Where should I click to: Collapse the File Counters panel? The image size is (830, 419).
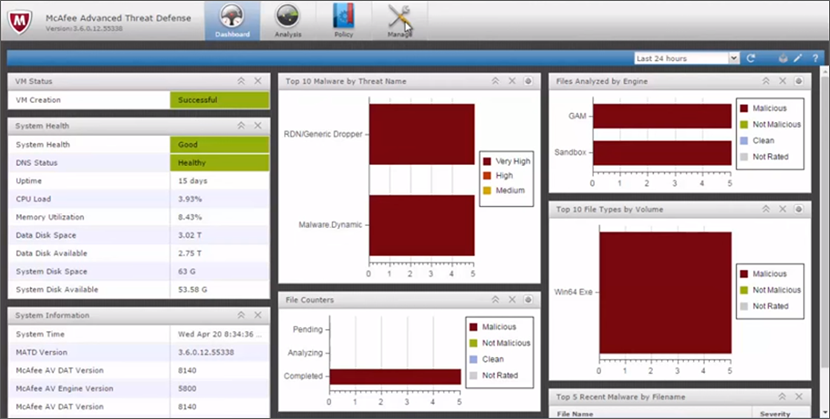[x=495, y=299]
